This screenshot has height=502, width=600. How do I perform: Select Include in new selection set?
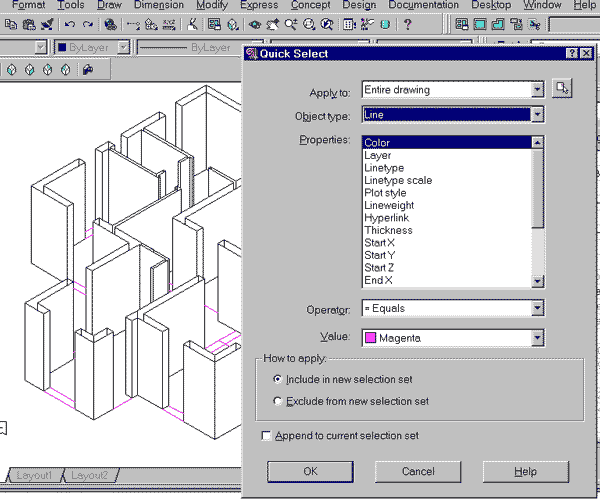click(278, 380)
